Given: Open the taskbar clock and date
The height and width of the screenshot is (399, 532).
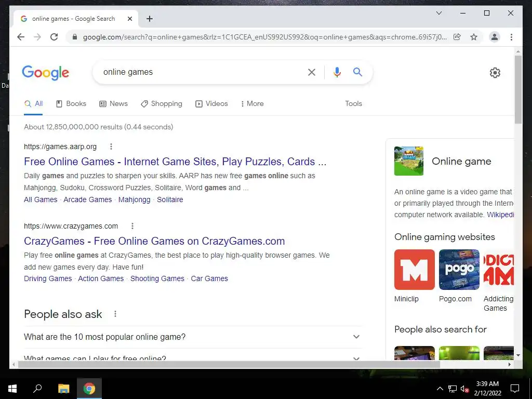Looking at the screenshot, I should pos(487,389).
